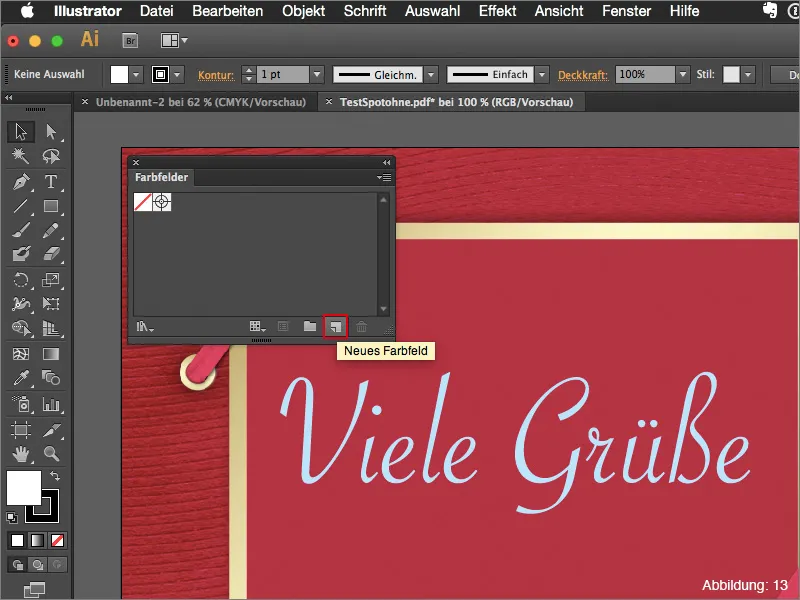The height and width of the screenshot is (600, 800).
Task: Click the stroke weight stepper arrows
Action: pos(248,74)
